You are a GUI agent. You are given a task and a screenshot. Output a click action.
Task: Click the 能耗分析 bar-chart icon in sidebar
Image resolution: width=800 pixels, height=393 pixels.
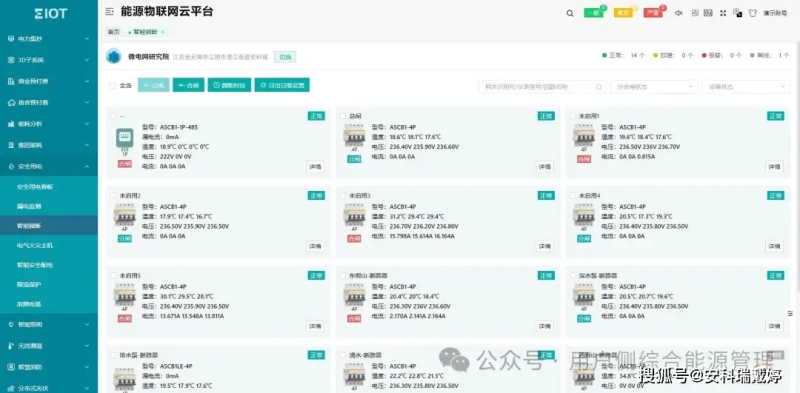pyautogui.click(x=11, y=124)
